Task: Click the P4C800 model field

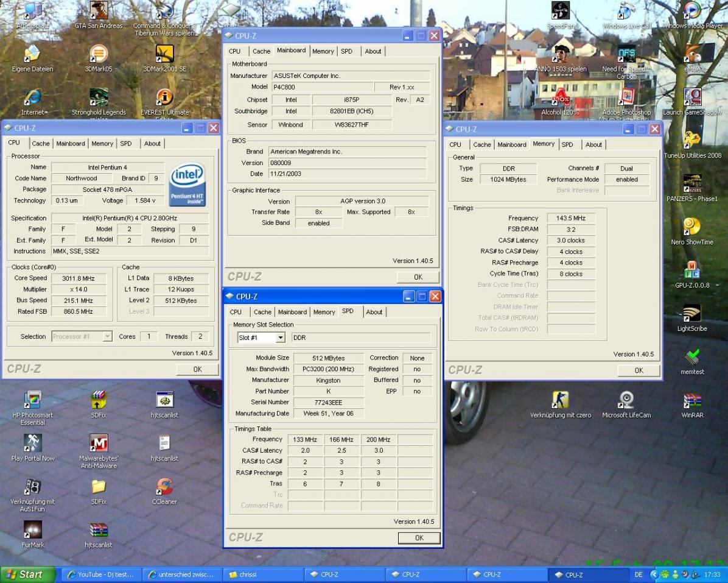Action: (322, 87)
